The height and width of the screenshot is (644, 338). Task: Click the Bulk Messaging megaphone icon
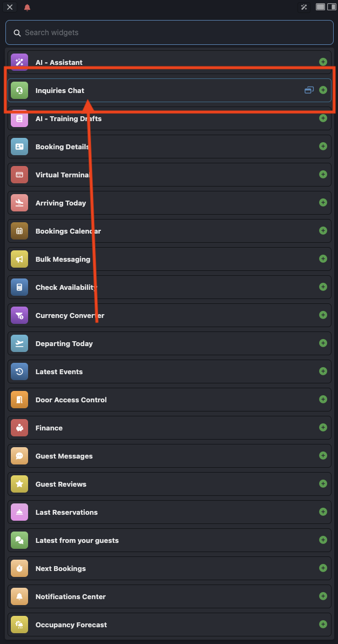point(19,259)
